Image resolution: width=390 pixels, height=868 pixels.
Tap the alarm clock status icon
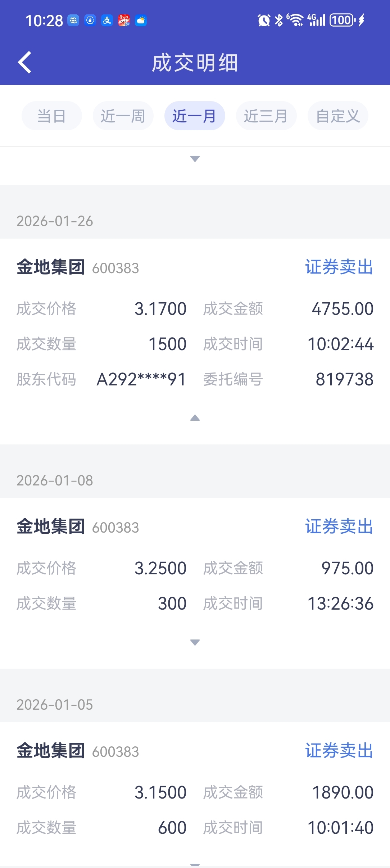click(264, 21)
